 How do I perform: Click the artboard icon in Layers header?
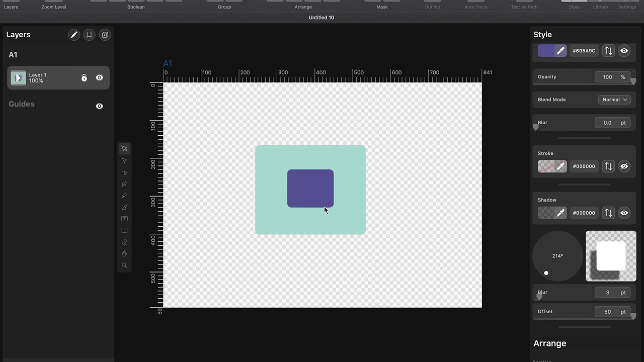[90, 35]
